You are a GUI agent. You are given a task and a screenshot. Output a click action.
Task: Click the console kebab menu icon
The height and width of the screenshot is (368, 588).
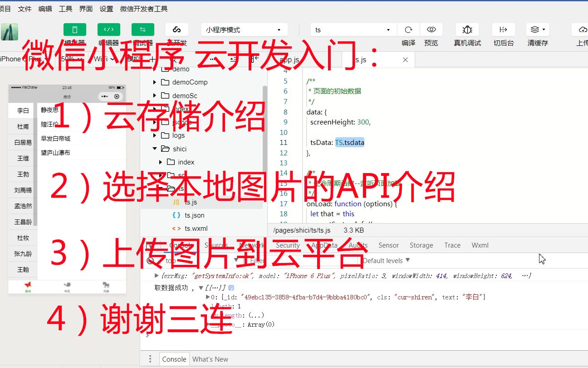coord(150,359)
